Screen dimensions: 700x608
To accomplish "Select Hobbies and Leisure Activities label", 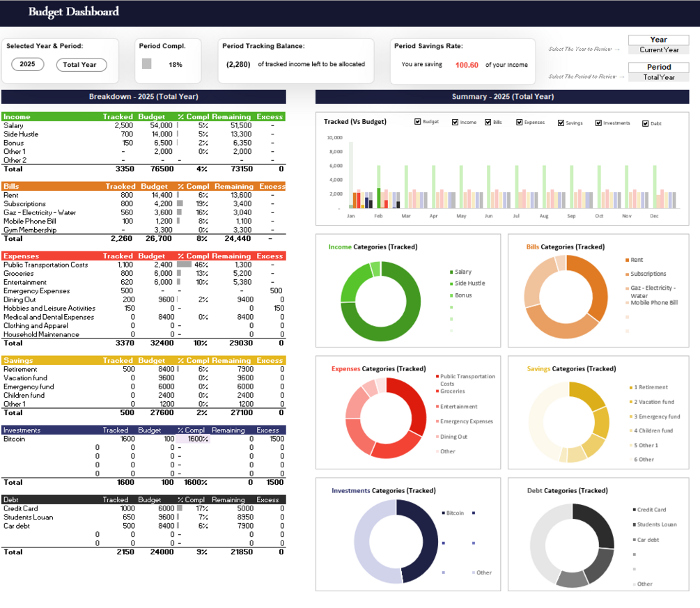I will (x=49, y=308).
